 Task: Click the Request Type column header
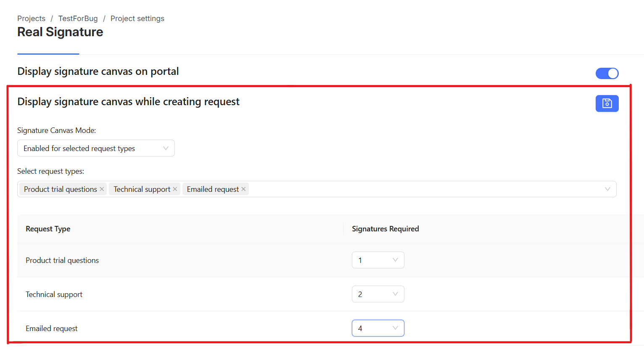click(x=48, y=229)
